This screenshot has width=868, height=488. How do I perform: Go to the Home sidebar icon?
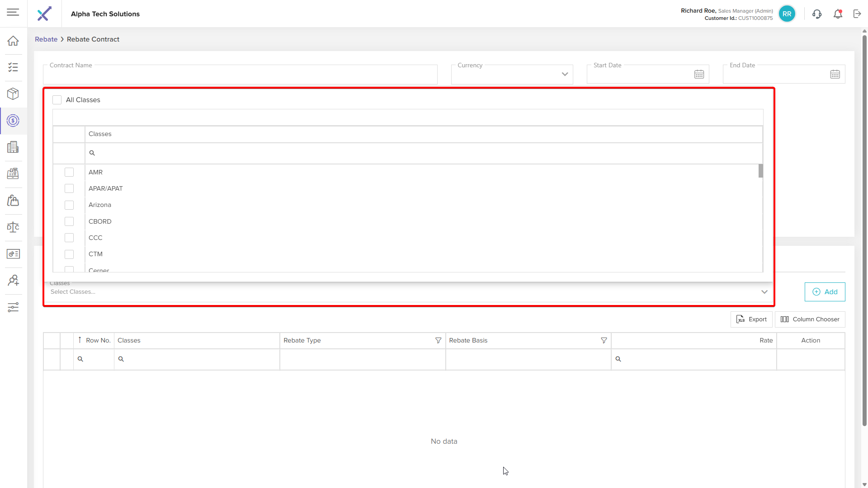click(13, 41)
